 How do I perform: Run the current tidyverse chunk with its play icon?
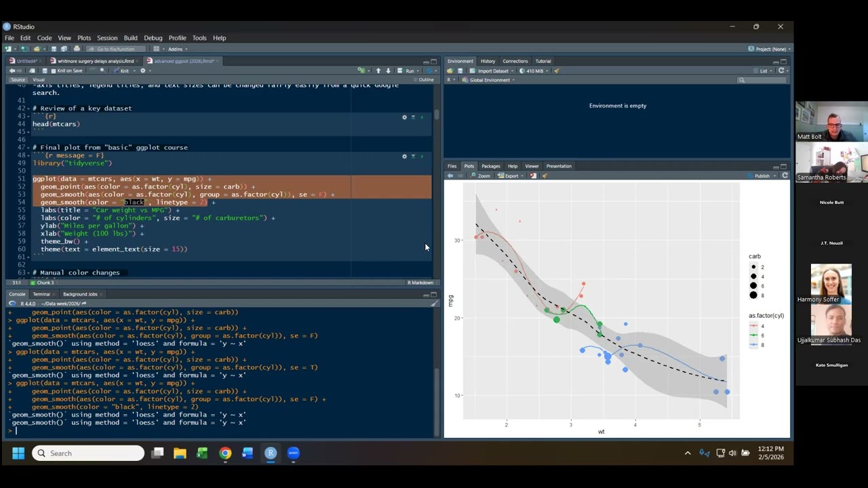[x=422, y=156]
